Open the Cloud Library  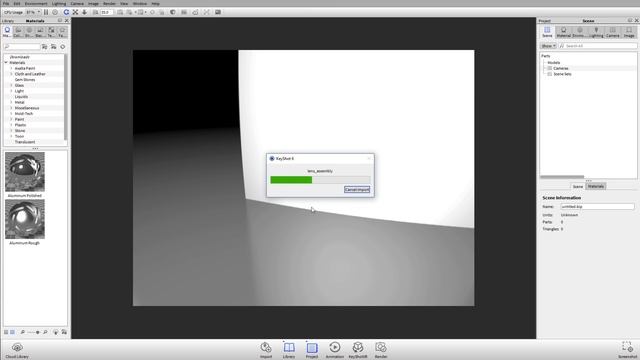click(x=17, y=350)
